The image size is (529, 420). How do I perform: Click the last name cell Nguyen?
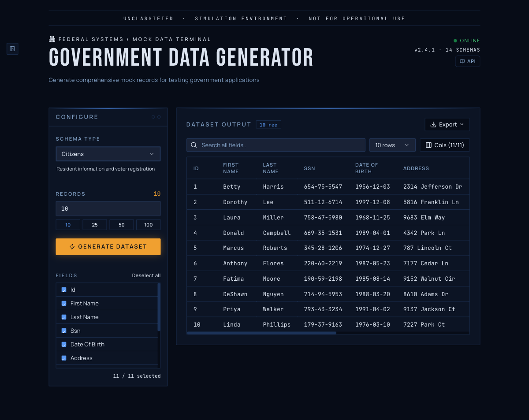tap(273, 294)
